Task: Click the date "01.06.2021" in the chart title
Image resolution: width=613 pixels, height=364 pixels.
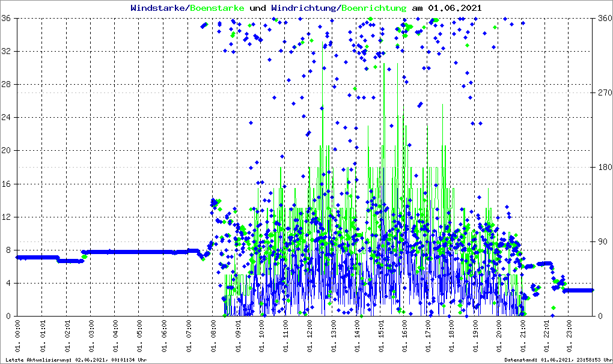Action: click(x=455, y=8)
